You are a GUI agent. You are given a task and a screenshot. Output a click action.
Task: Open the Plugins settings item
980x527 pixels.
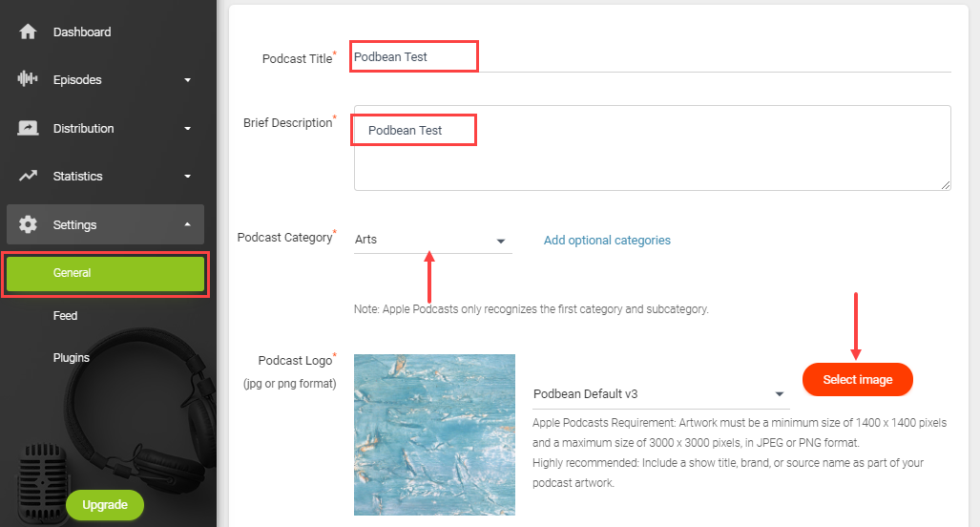point(72,358)
